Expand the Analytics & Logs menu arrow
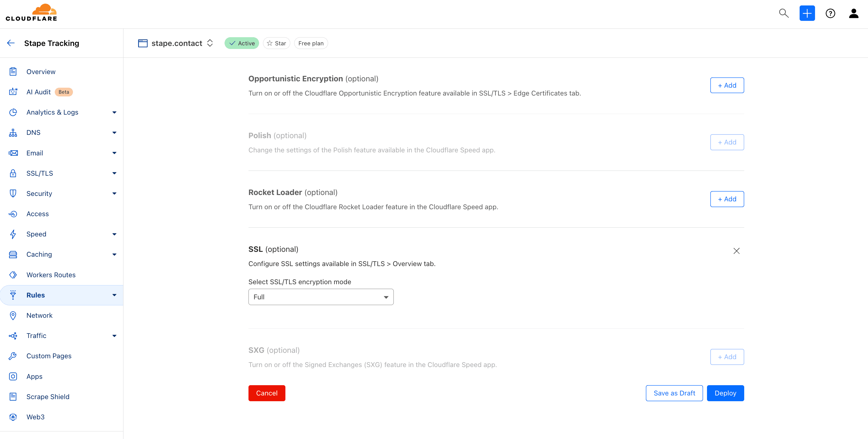Viewport: 868px width, 439px height. click(x=115, y=112)
